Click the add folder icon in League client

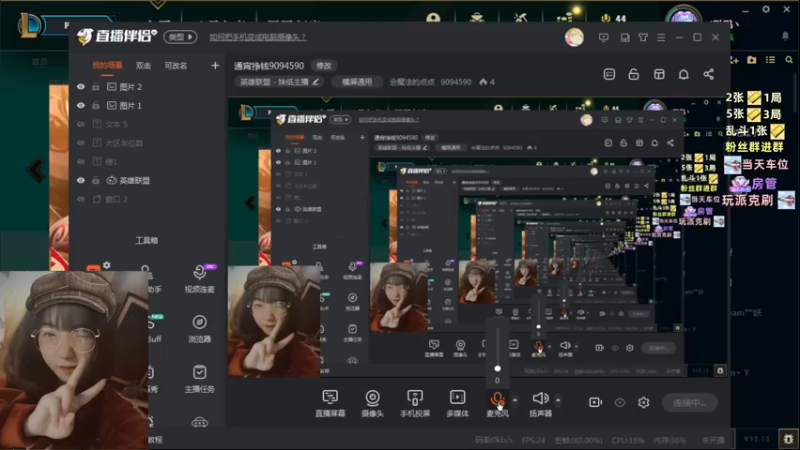click(752, 60)
